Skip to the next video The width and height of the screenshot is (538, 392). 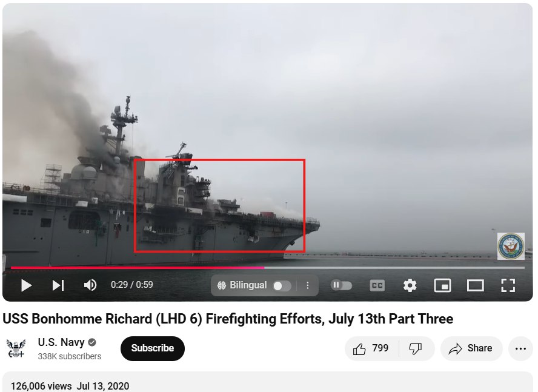pyautogui.click(x=58, y=285)
